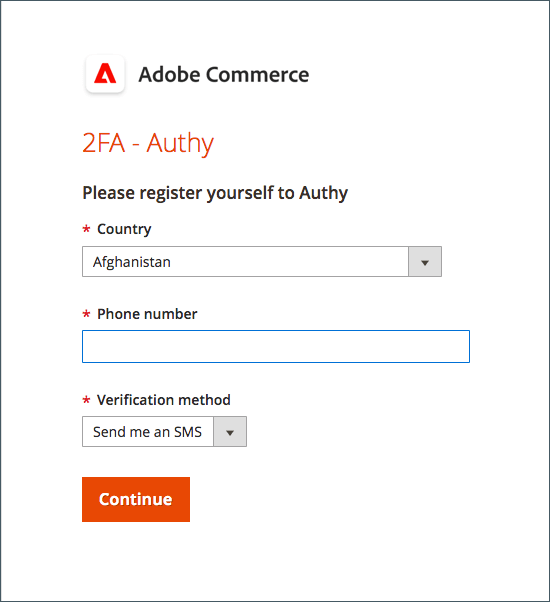
Task: Click the Verification method field label
Action: click(x=164, y=400)
